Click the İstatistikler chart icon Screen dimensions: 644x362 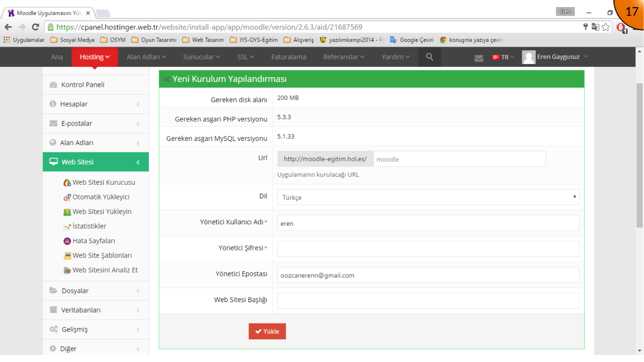tap(67, 227)
